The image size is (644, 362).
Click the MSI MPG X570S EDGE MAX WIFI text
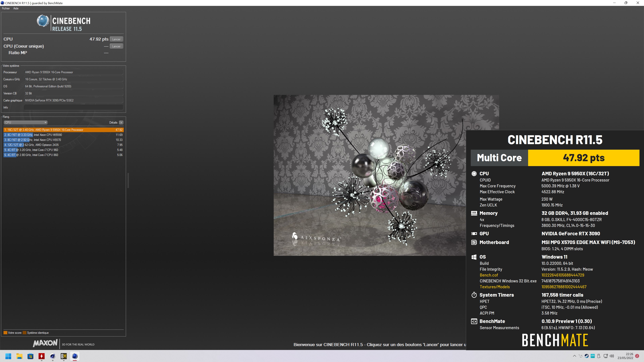click(588, 242)
